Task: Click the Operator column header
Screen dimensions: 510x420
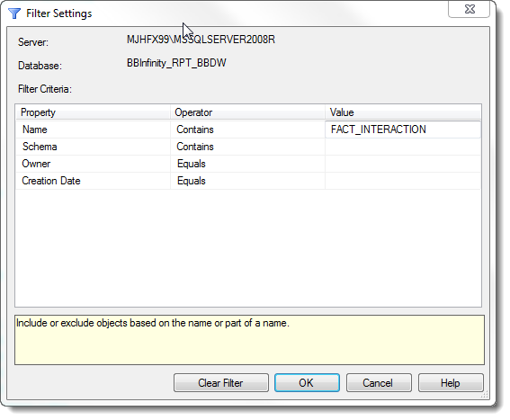Action: (x=247, y=112)
